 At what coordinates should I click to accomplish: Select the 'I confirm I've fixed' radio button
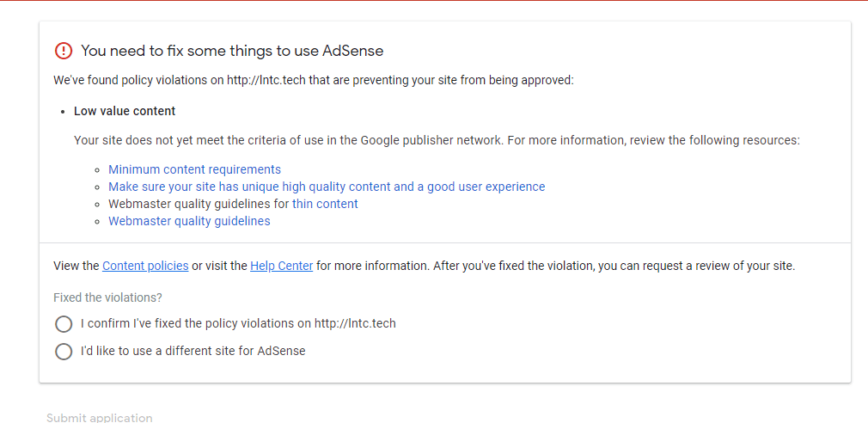pyautogui.click(x=64, y=324)
